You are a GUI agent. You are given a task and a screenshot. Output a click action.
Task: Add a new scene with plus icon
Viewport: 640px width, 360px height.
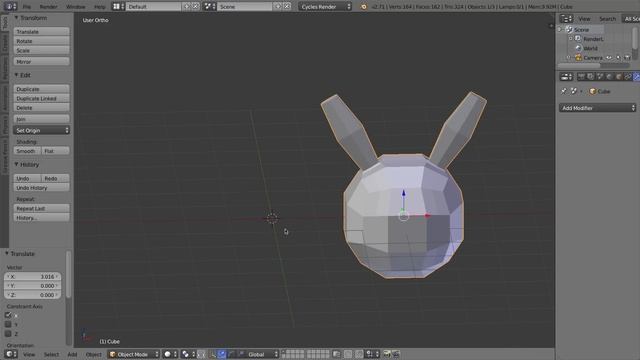click(x=278, y=7)
